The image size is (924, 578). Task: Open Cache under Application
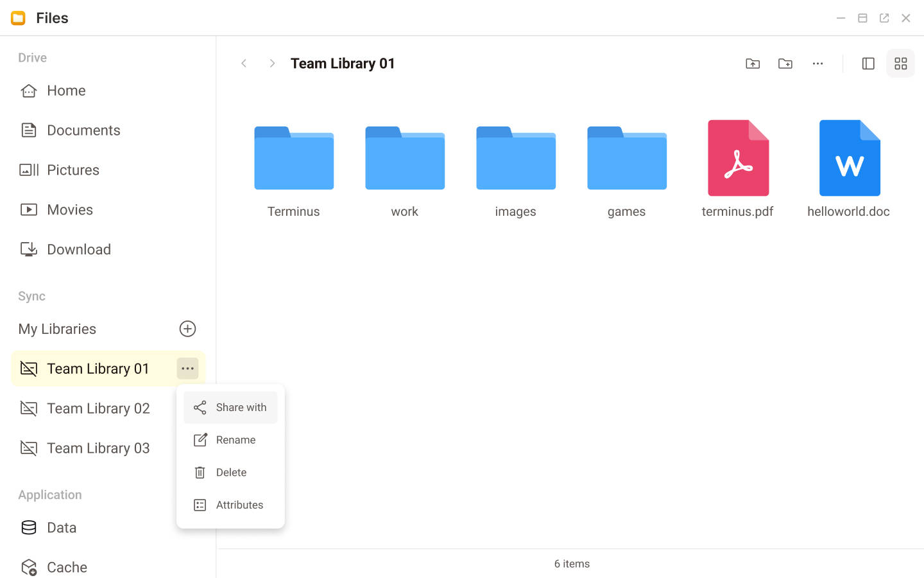tap(108, 568)
